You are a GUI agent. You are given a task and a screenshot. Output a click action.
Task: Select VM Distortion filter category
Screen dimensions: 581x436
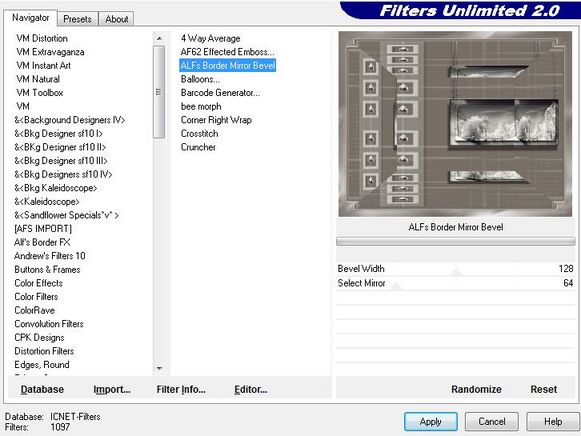tap(42, 39)
